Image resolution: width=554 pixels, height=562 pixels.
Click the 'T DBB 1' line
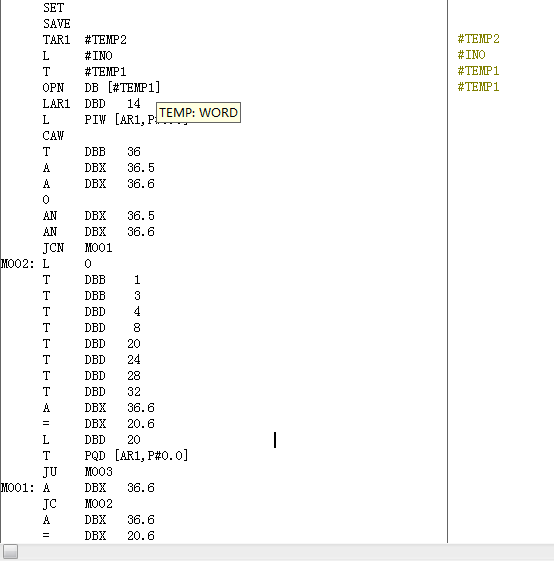pos(91,280)
